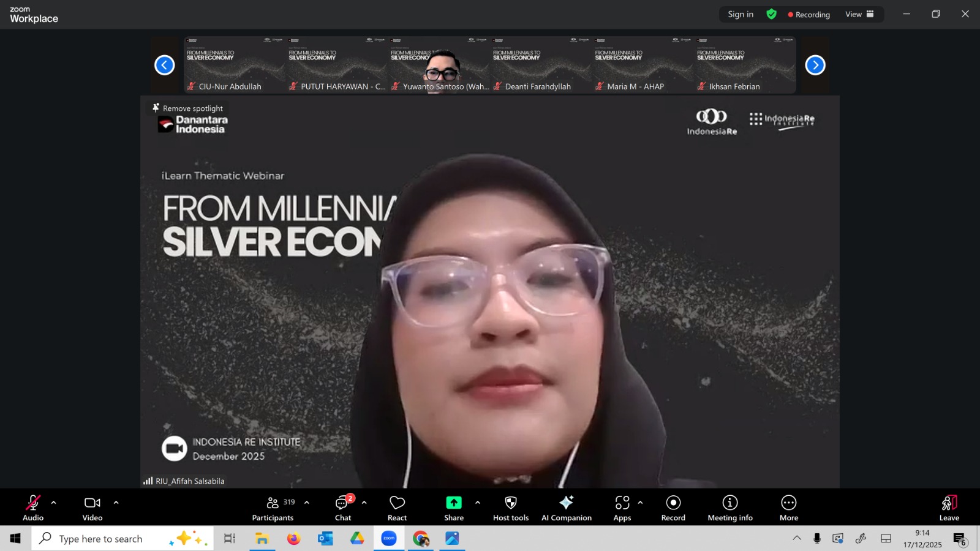Expand audio options arrow next to Audio
This screenshot has width=980, height=551.
point(54,503)
